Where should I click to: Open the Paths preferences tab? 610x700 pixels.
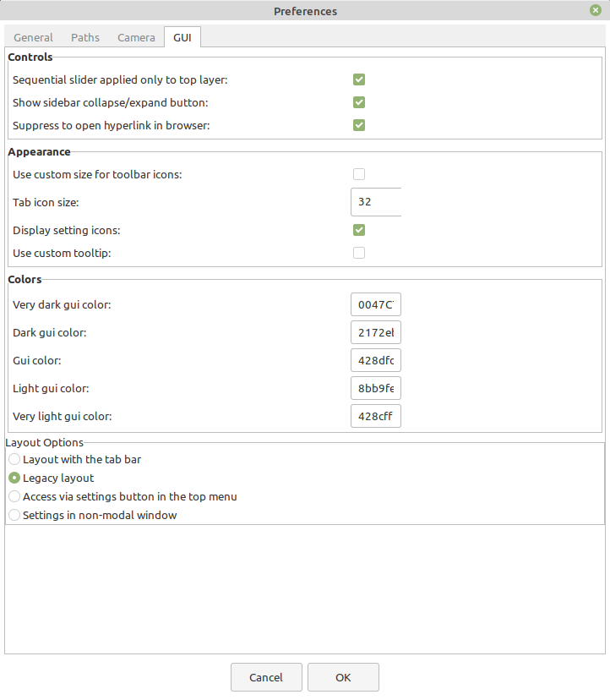tap(84, 37)
